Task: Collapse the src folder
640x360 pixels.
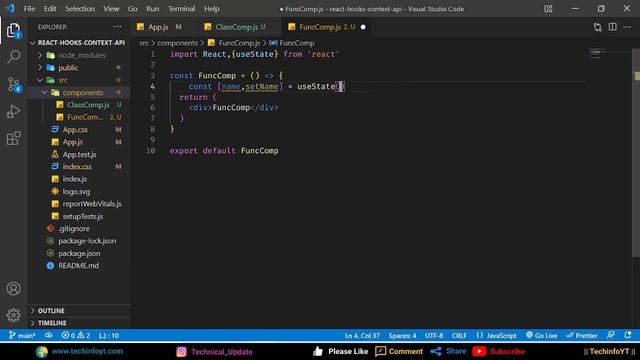Action: 78,80
